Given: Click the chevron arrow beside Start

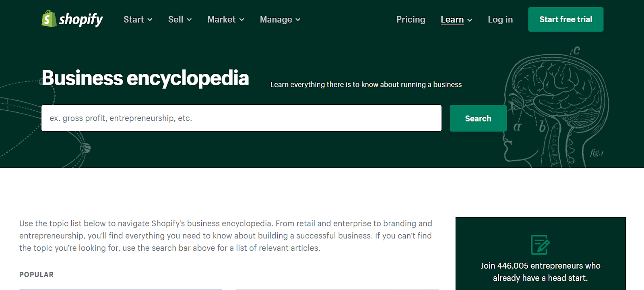Looking at the screenshot, I should (150, 20).
